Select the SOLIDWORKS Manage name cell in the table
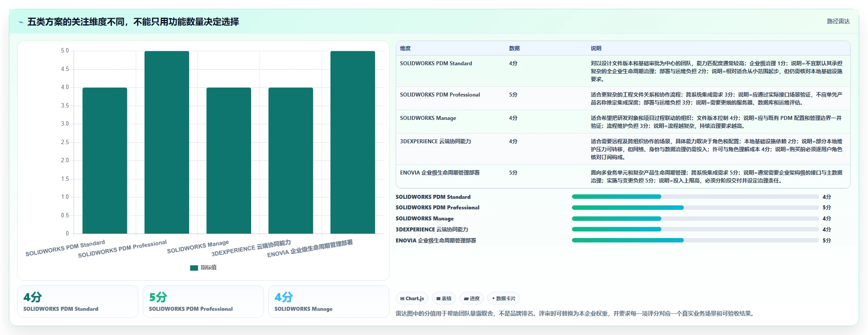 (x=428, y=118)
